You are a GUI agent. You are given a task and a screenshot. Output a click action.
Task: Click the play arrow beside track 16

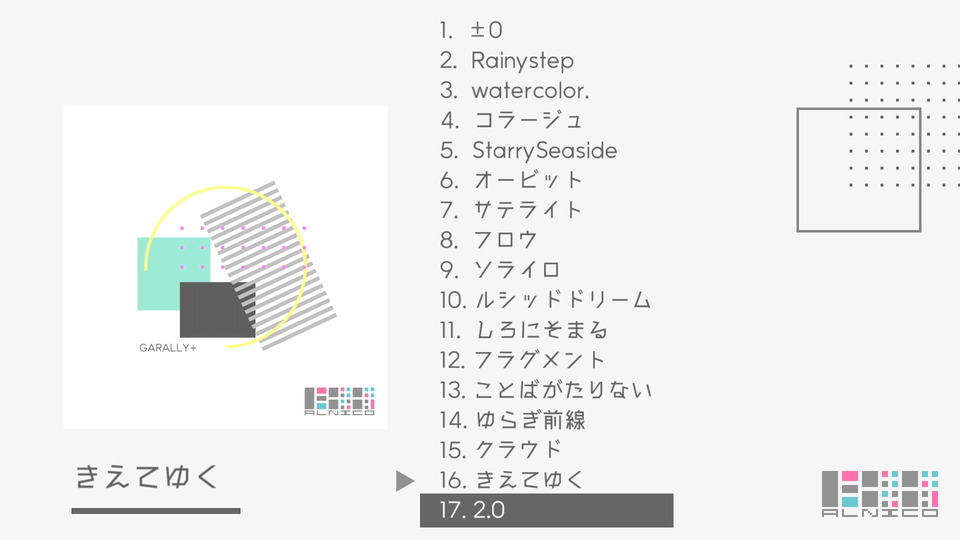tap(405, 481)
